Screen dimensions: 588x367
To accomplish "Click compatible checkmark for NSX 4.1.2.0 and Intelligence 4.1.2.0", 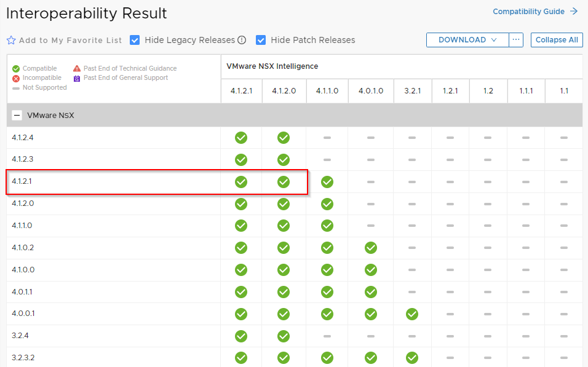I will click(x=284, y=204).
